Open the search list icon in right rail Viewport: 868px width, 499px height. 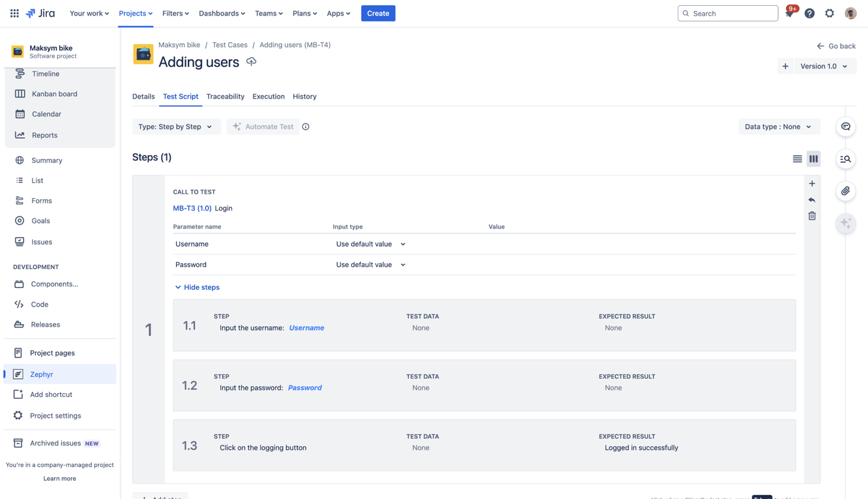tap(845, 159)
